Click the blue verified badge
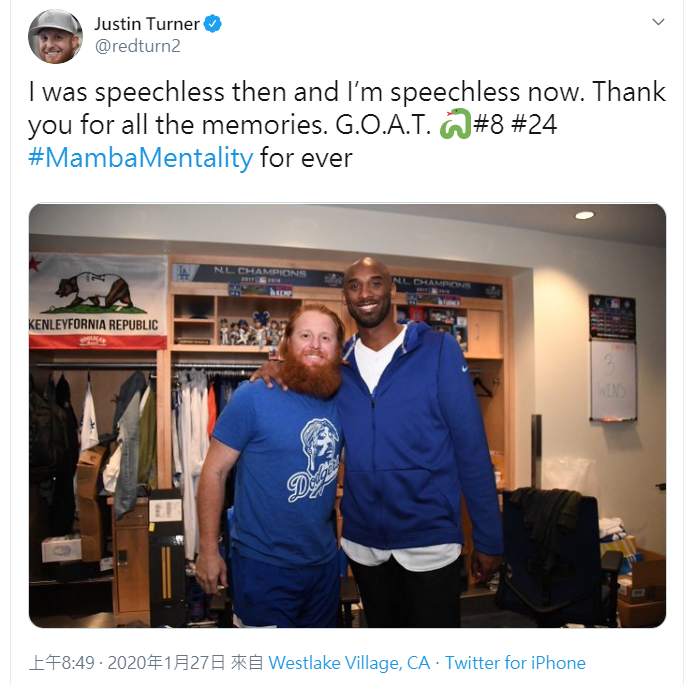 (213, 24)
